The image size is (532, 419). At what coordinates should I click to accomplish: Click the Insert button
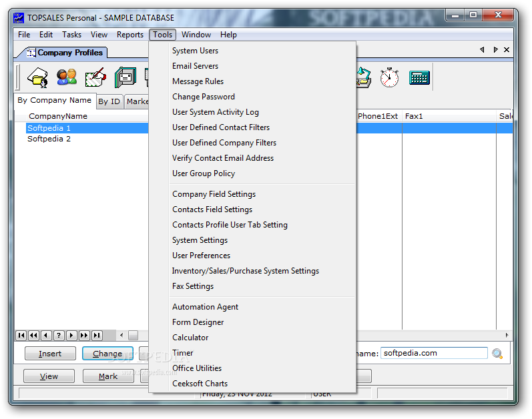pos(50,354)
